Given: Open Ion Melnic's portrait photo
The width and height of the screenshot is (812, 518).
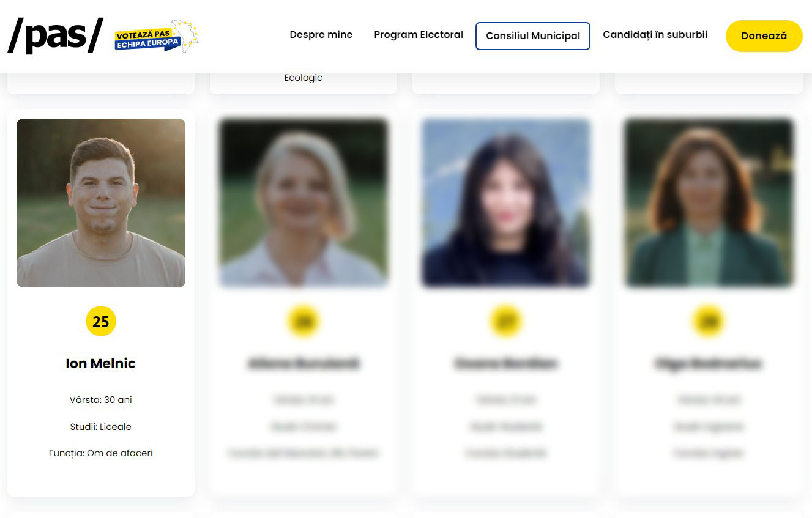Looking at the screenshot, I should (x=101, y=203).
